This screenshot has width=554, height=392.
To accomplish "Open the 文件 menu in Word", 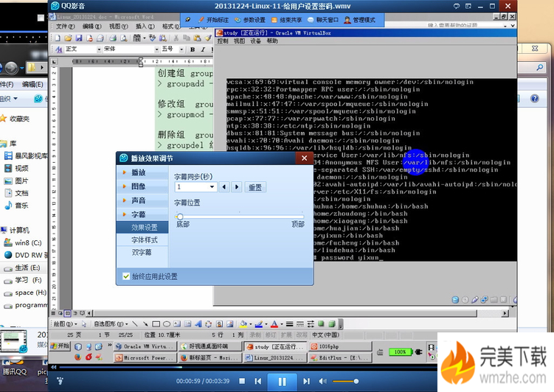I will (x=66, y=27).
